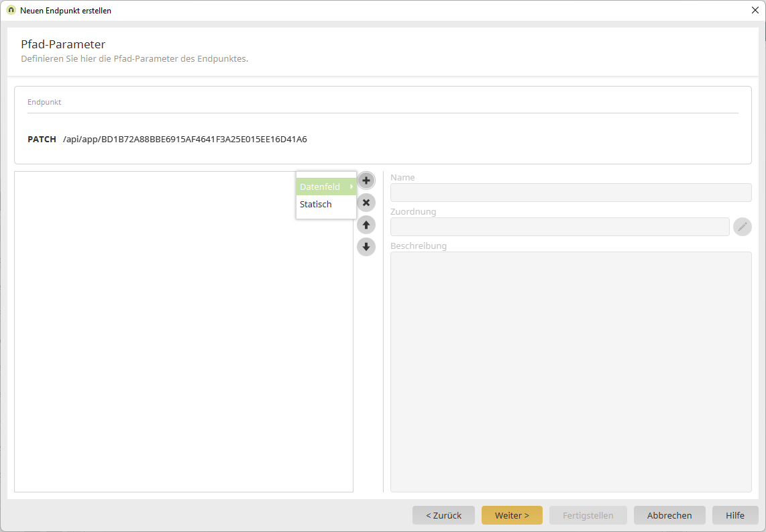Screen dimensions: 766x532
Task: Click the X icon to remove parameter
Action: click(366, 203)
